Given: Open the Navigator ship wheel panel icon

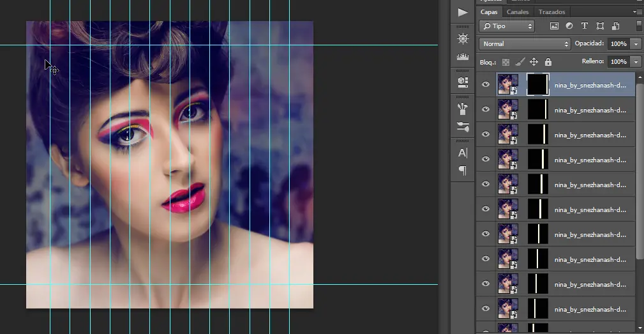Looking at the screenshot, I should [x=463, y=38].
